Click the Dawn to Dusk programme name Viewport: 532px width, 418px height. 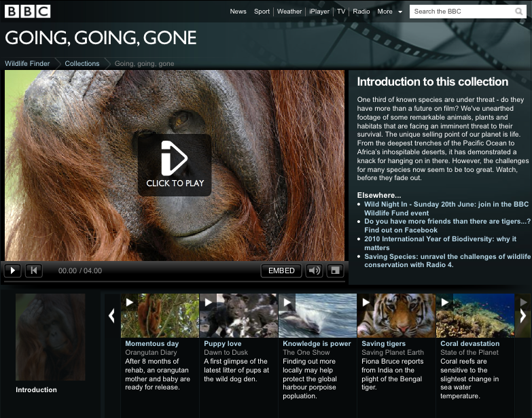[x=226, y=352]
